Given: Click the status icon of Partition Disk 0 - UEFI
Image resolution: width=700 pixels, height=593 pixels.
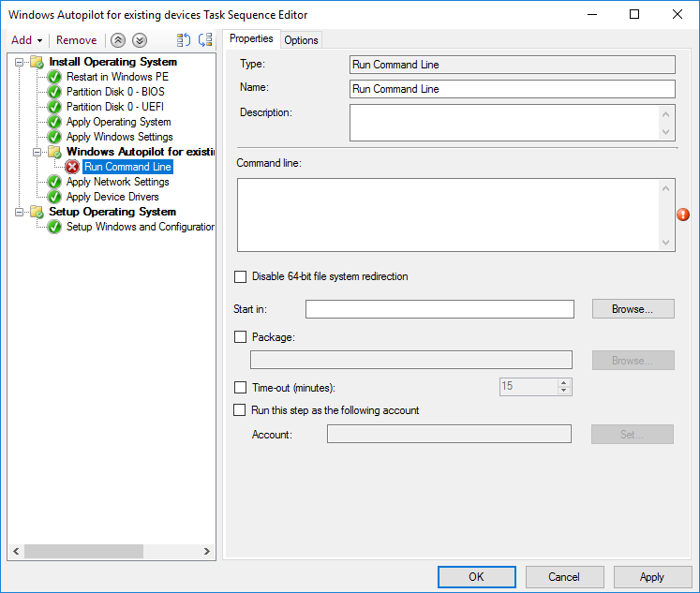Looking at the screenshot, I should point(54,107).
